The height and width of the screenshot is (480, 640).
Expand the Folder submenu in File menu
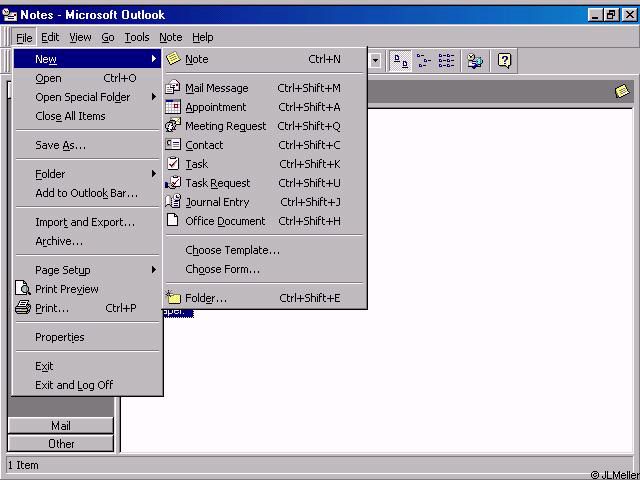153,174
